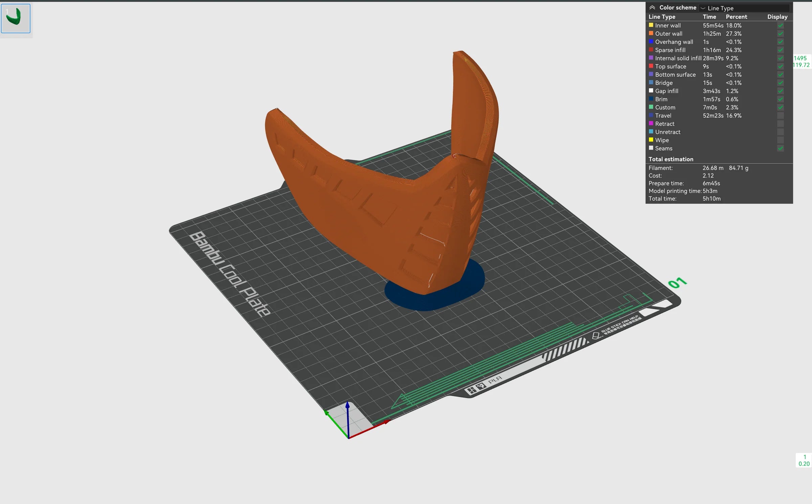Hide Sparse infill with its checkbox
This screenshot has width=812, height=504.
tap(780, 50)
